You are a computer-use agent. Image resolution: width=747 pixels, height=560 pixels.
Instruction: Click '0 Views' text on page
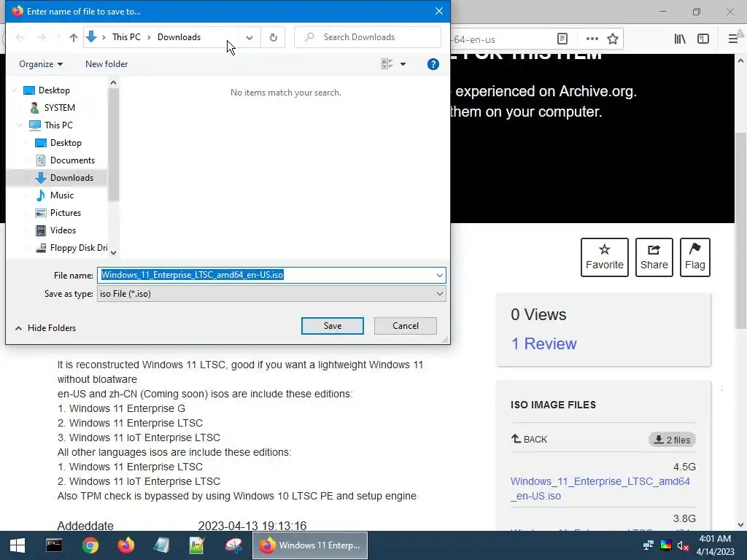tap(538, 314)
